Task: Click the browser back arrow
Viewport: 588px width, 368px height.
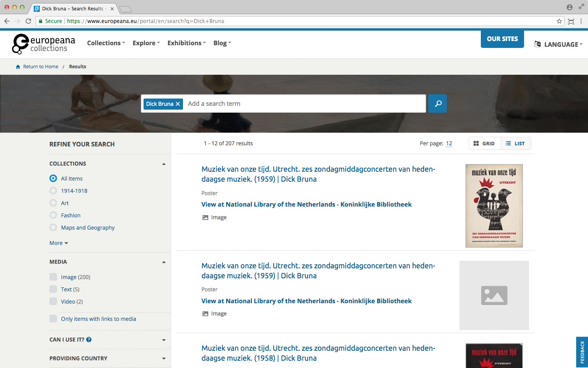Action: (7, 21)
